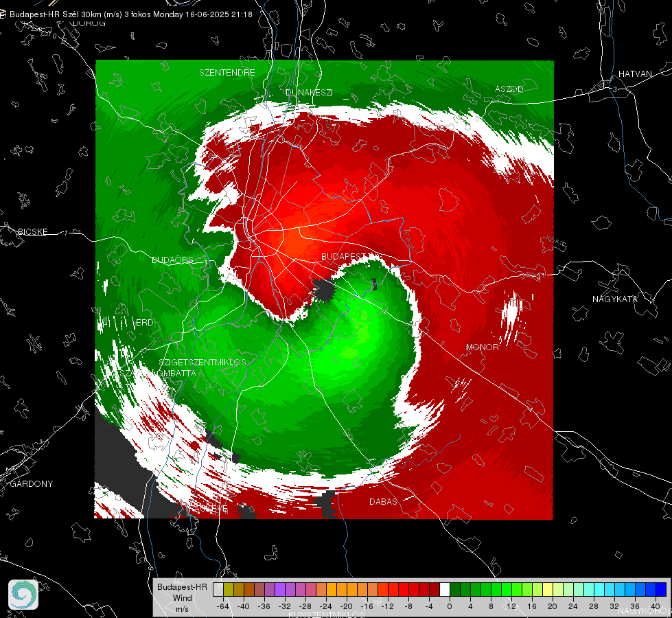Screen dimensions: 672x618
Task: Click the 36 scale value
Action: (635, 606)
